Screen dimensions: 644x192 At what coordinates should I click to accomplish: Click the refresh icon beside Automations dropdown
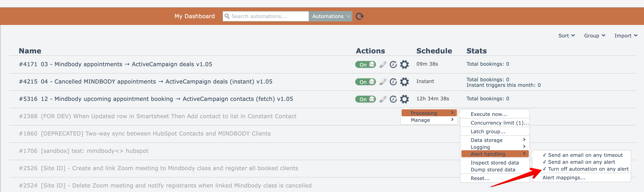pos(360,16)
